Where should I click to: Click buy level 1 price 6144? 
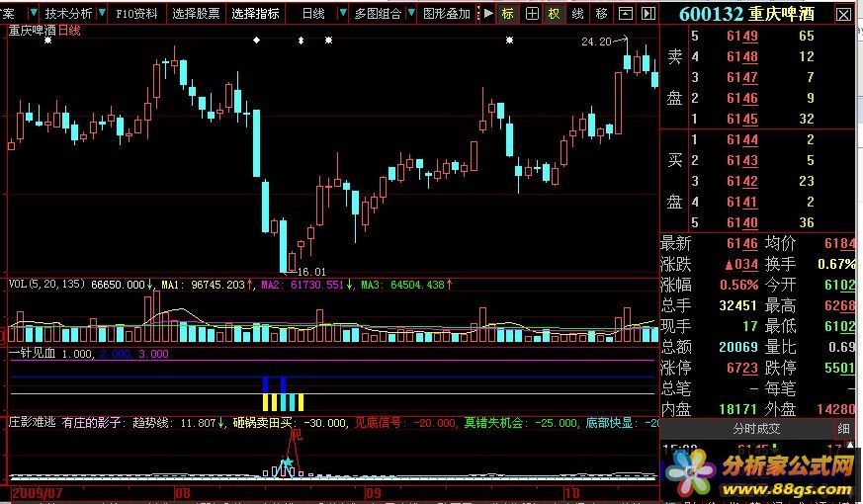742,139
